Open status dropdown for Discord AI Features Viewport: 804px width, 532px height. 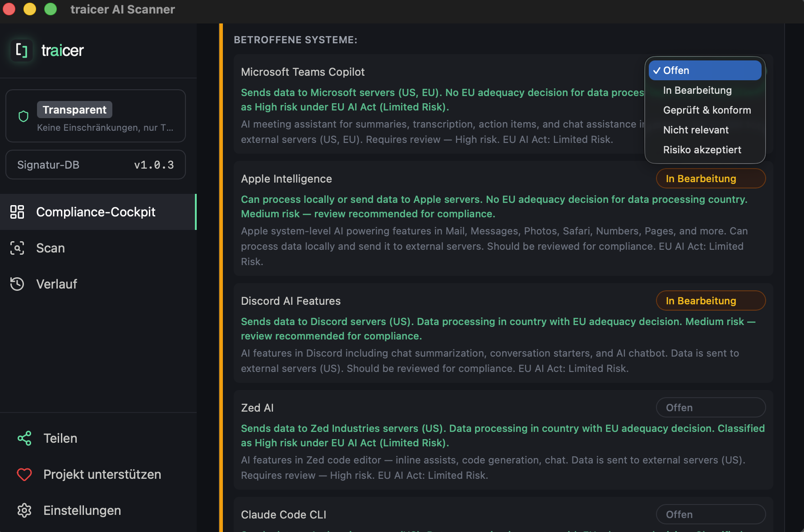(x=710, y=301)
